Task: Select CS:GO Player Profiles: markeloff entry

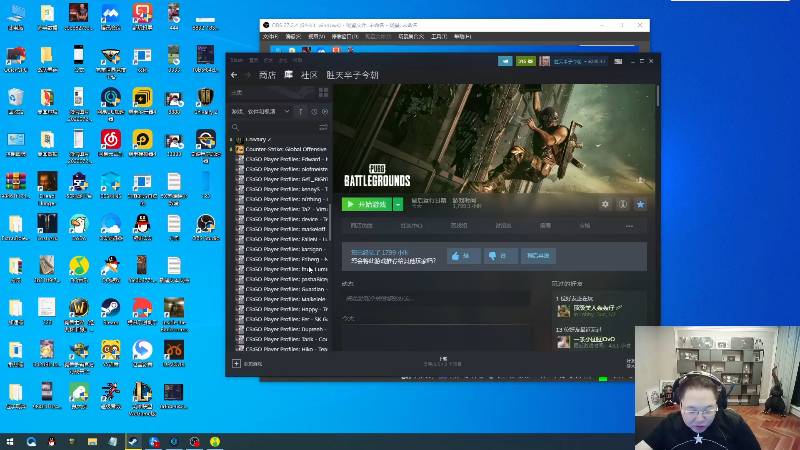Action: (286, 229)
